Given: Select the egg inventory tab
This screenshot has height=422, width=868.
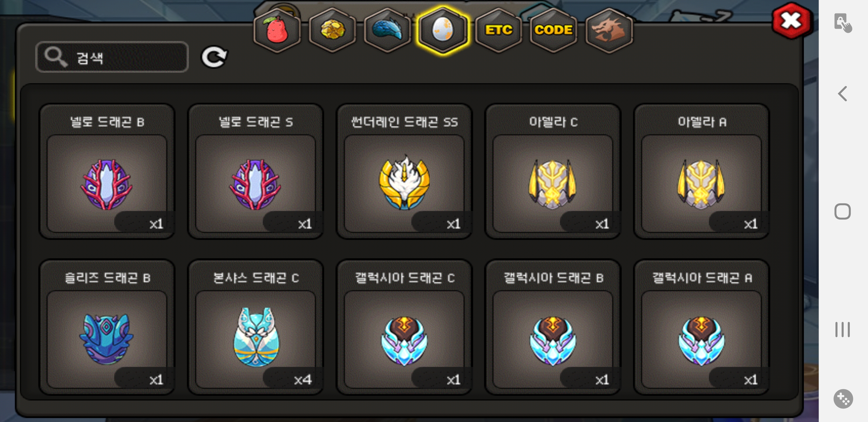Looking at the screenshot, I should coord(443,30).
